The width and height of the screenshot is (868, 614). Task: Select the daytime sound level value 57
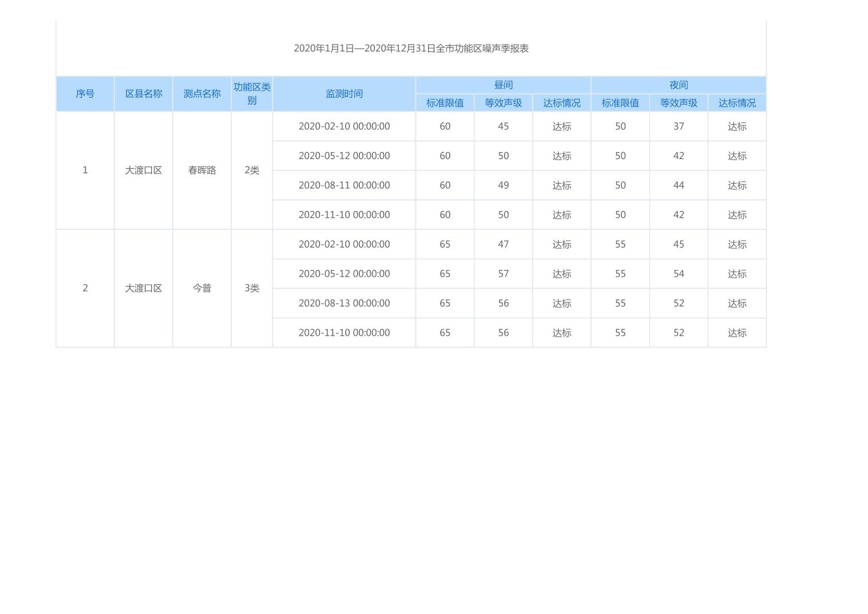coord(503,274)
